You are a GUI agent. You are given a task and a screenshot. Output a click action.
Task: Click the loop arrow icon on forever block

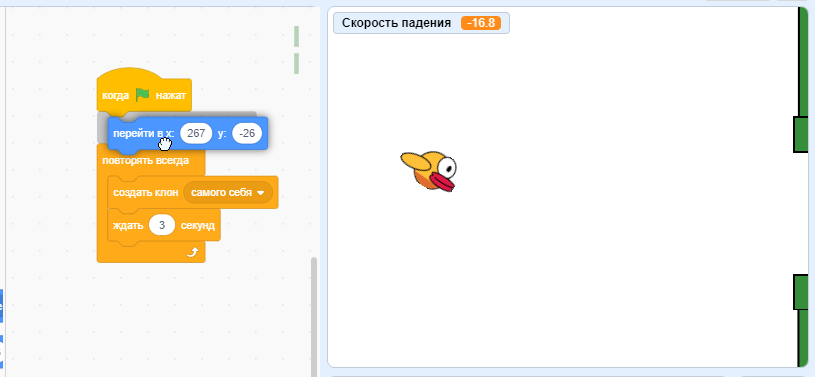click(192, 252)
